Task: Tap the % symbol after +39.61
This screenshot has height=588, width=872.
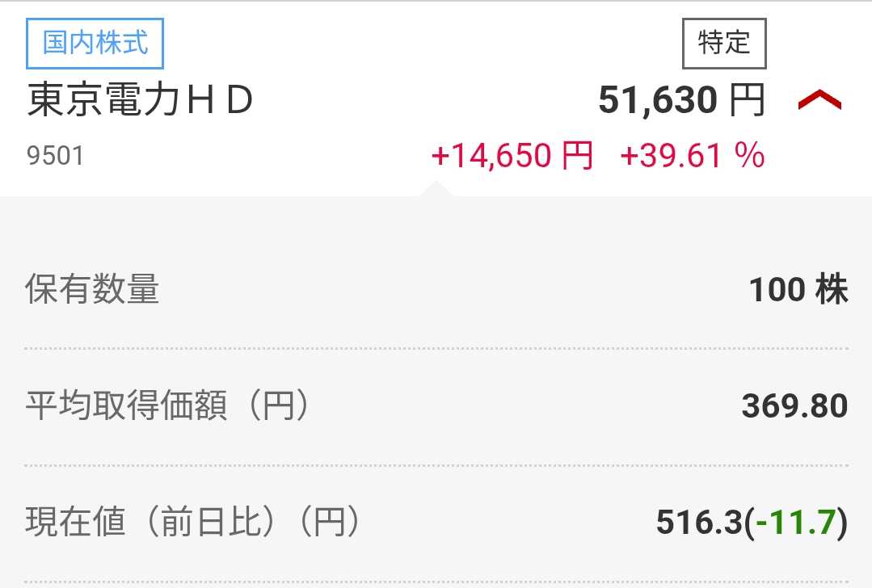Action: coord(750,155)
